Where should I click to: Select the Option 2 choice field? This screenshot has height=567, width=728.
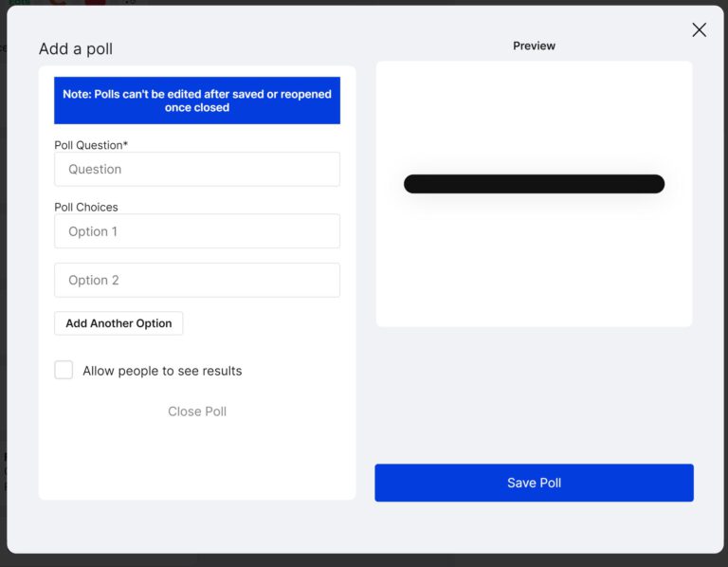(x=197, y=280)
